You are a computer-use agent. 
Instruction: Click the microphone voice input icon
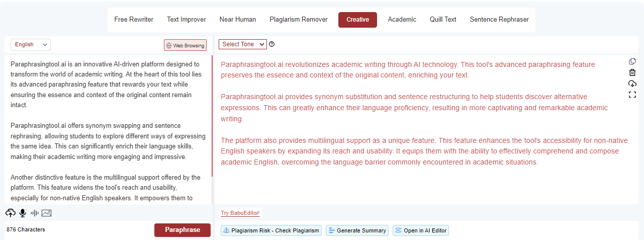coord(23,213)
